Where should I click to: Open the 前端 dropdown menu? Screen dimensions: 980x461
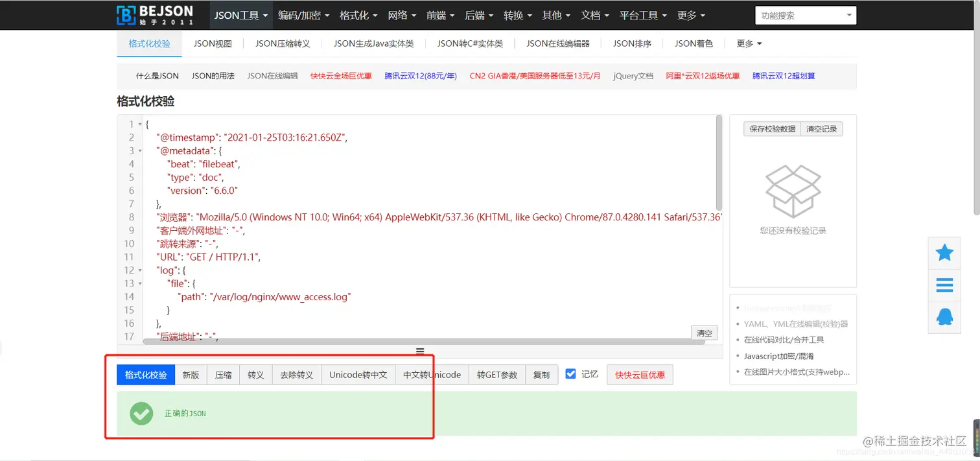coord(440,15)
